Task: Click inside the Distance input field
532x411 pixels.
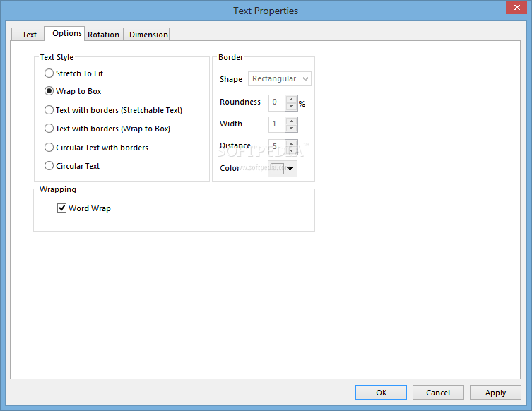Action: 278,146
